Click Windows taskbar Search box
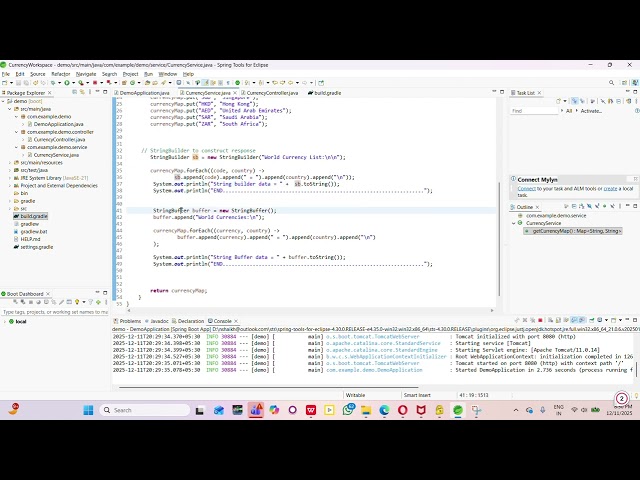This screenshot has width=640, height=480. point(144,410)
